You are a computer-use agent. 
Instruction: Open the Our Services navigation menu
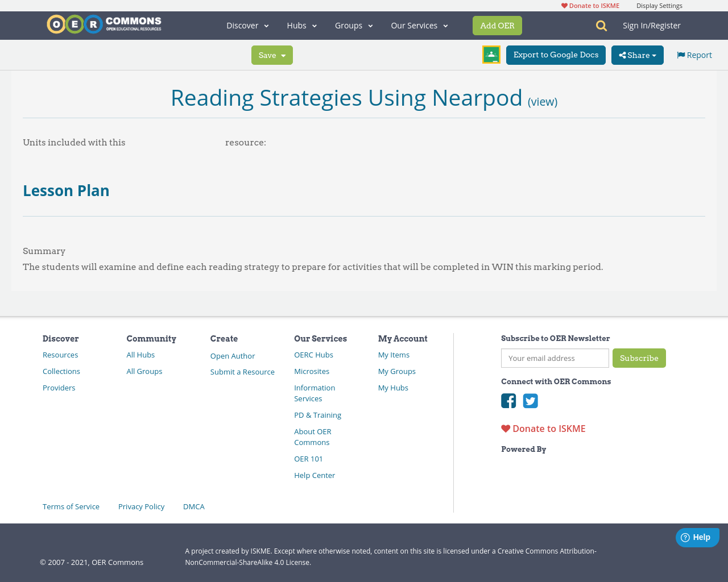point(419,26)
